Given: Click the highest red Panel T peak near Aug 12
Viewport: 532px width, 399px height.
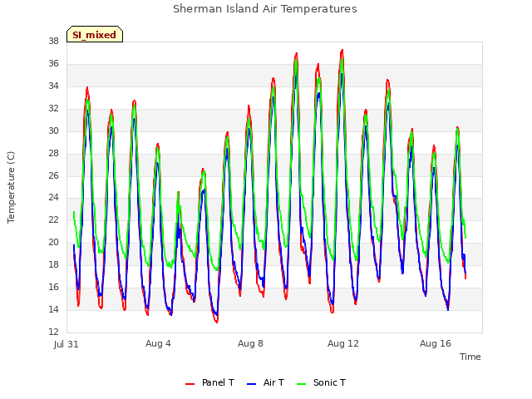Looking at the screenshot, I should (x=342, y=51).
